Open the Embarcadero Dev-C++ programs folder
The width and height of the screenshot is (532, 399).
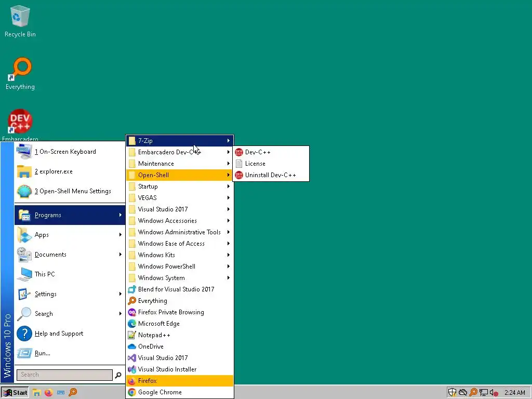tap(179, 152)
